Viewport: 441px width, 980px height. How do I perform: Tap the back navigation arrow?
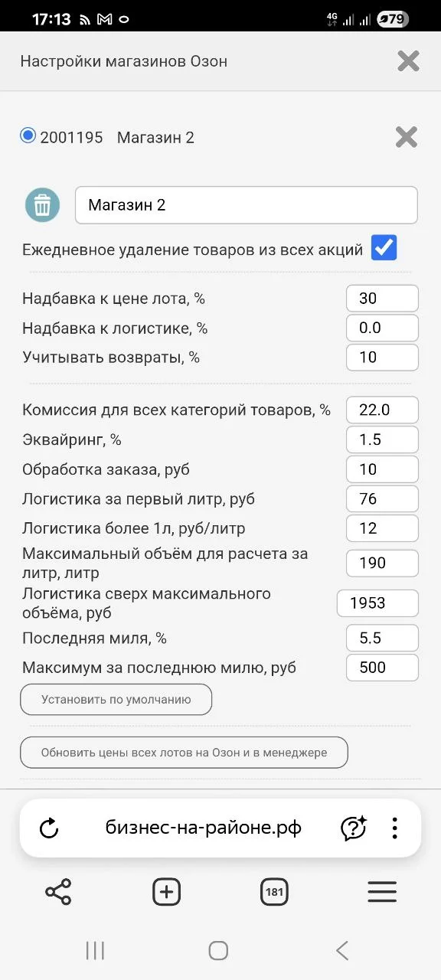click(x=342, y=950)
